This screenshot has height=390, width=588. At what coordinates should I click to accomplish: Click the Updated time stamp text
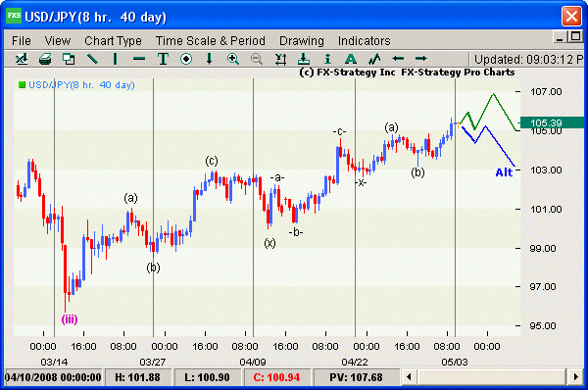point(529,59)
